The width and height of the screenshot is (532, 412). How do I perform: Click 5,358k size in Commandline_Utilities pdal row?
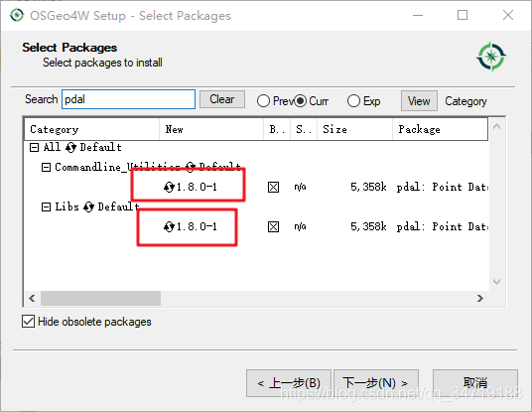[x=368, y=187]
